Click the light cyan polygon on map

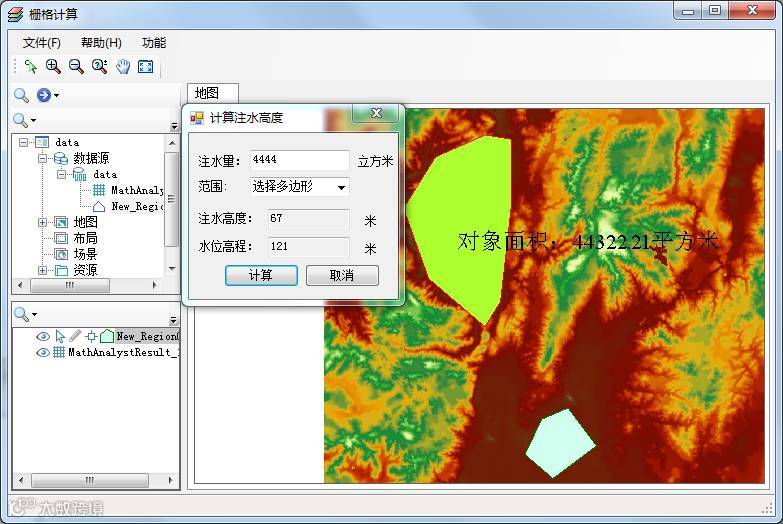(x=561, y=444)
